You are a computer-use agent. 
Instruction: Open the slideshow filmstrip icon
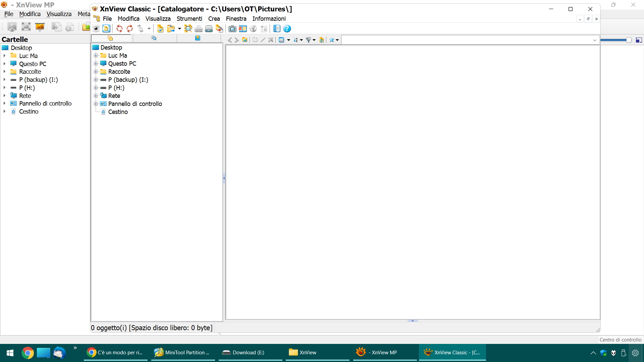(x=243, y=29)
